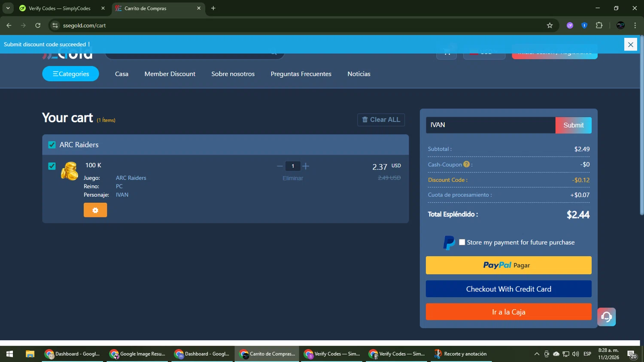Pay with the PayPal Pagar button
This screenshot has width=644, height=362.
(x=508, y=265)
